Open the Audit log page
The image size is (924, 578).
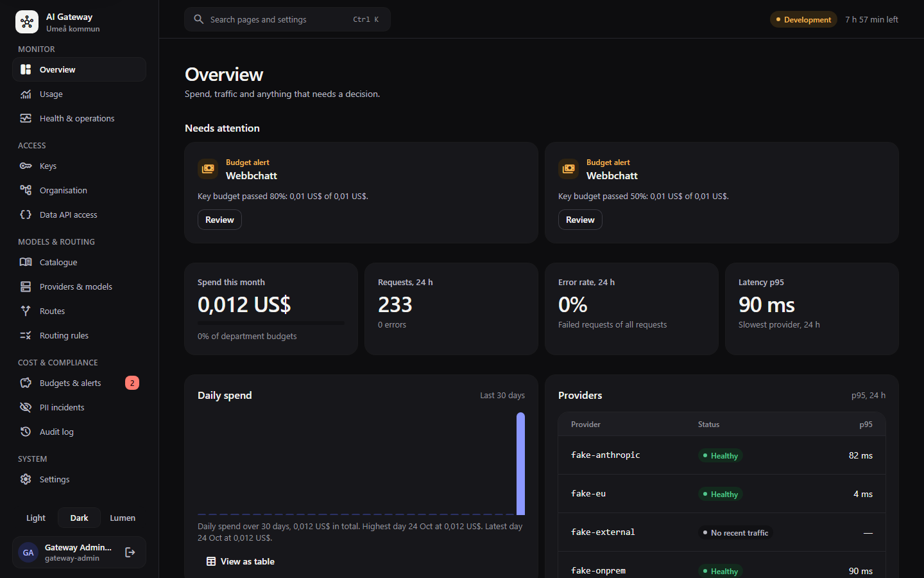click(x=79, y=432)
